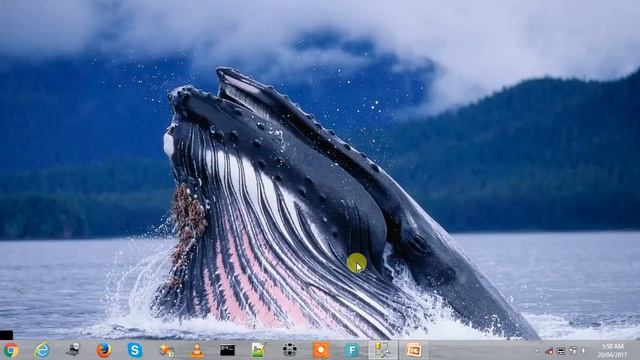Launch VLC media player cone icon
The image size is (640, 360).
point(197,350)
